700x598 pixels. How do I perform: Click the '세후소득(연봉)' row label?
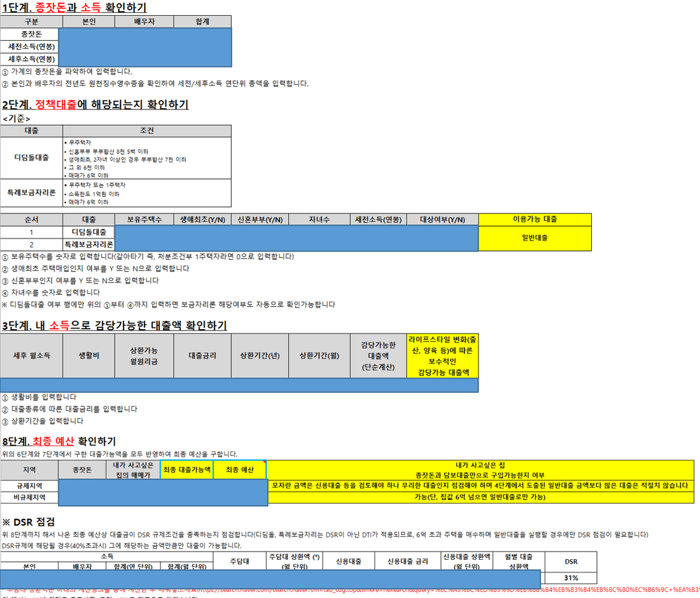pos(29,59)
